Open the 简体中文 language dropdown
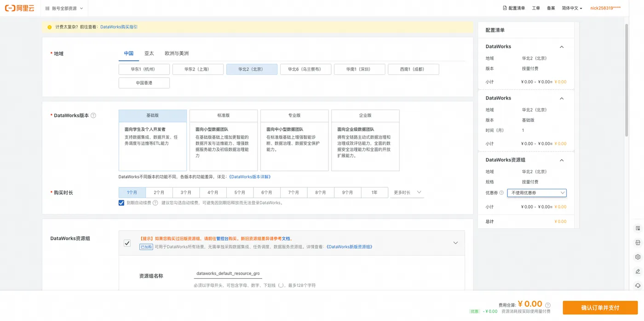644x321 pixels. [572, 8]
